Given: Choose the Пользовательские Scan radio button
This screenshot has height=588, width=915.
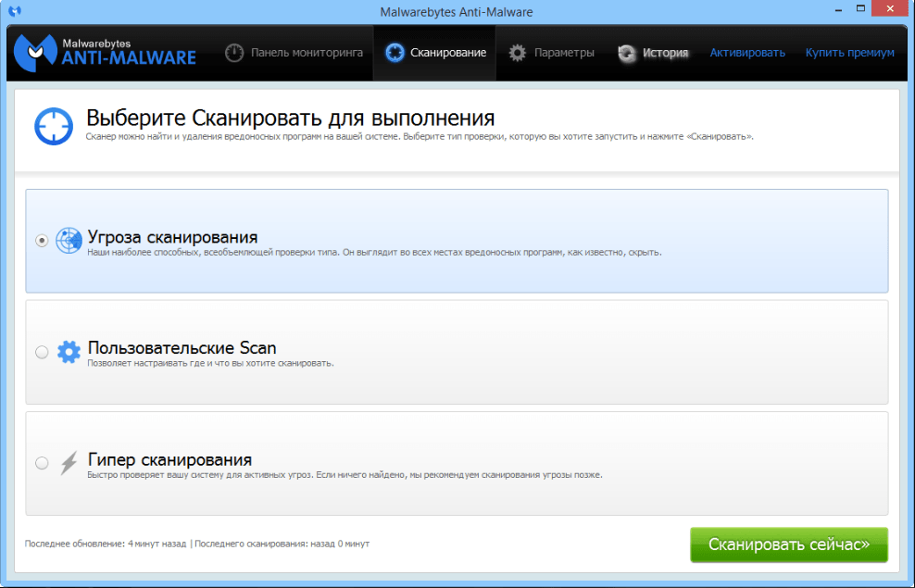Looking at the screenshot, I should click(42, 352).
